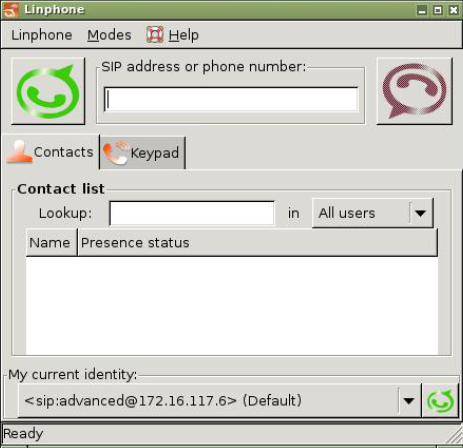Hang up using the red phone icon
Screen dimensions: 463x448
pyautogui.click(x=414, y=91)
